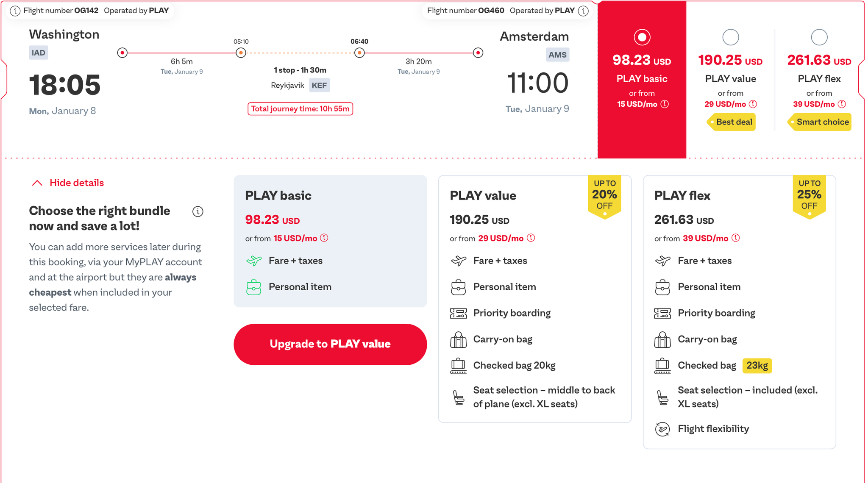Click the Fare + taxes plane icon in PLAY basic

(253, 261)
